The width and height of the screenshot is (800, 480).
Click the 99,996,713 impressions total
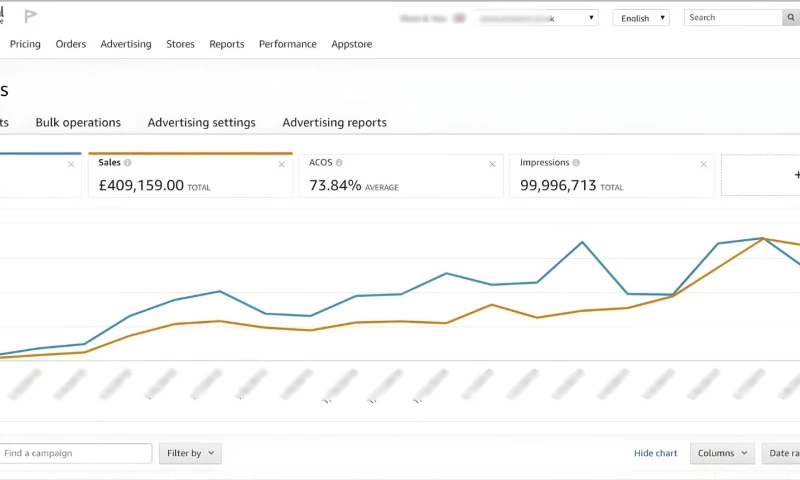(558, 185)
